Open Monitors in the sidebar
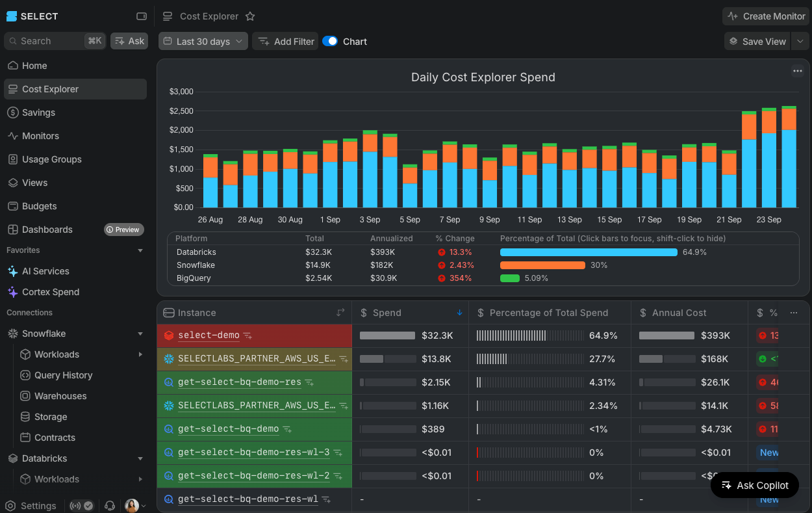The width and height of the screenshot is (812, 513). (75, 136)
